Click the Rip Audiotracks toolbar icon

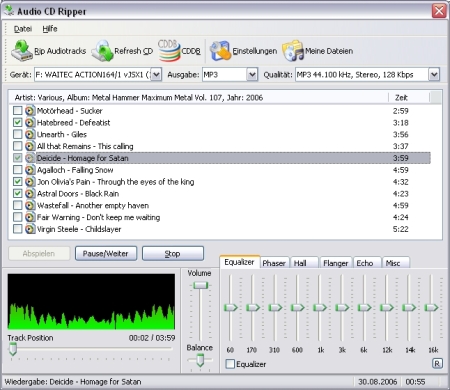22,51
